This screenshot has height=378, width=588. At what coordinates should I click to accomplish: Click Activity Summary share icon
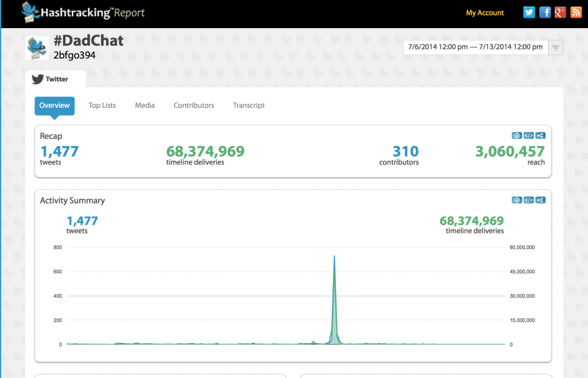click(x=540, y=200)
